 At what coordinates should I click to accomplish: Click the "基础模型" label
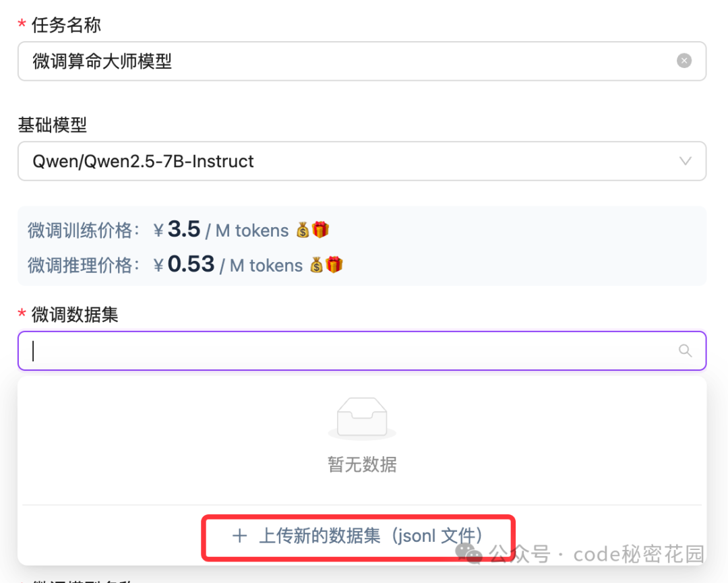pyautogui.click(x=53, y=125)
